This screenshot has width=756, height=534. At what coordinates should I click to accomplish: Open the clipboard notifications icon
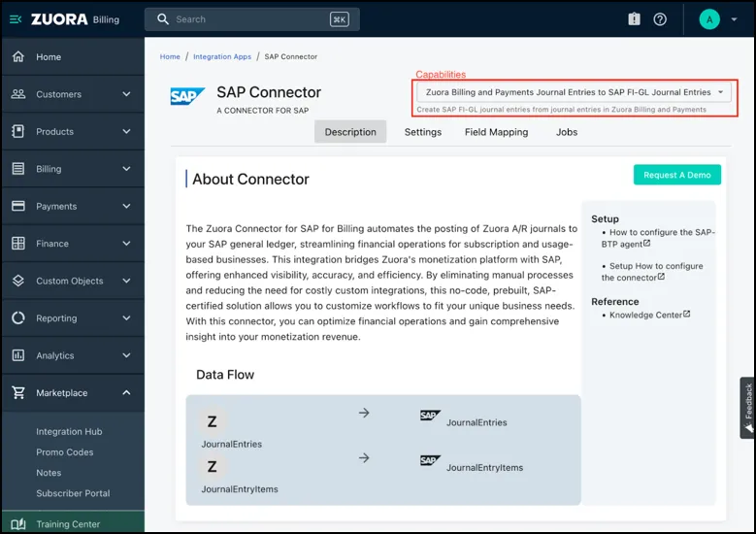(x=634, y=19)
